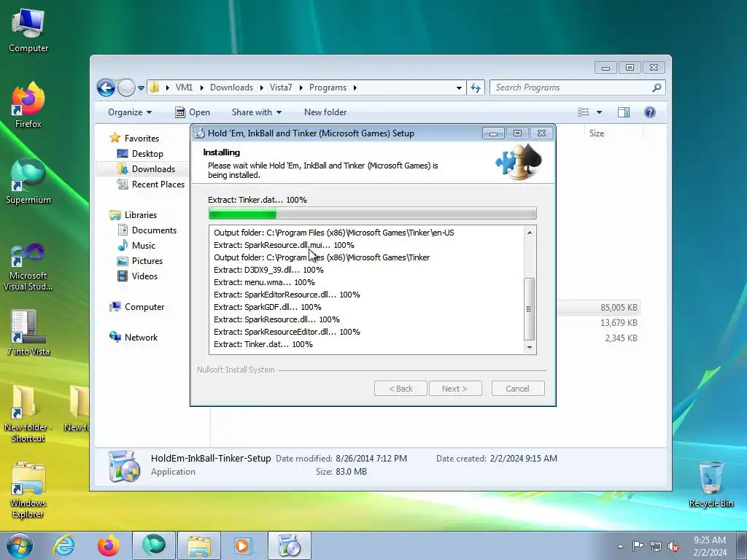Click Cancel in the setup dialog

(x=517, y=389)
